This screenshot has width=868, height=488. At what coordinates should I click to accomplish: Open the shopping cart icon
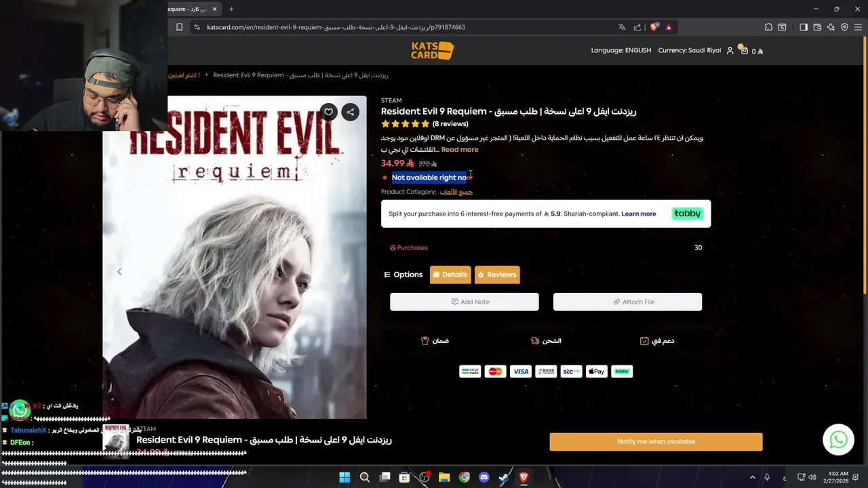(x=744, y=51)
